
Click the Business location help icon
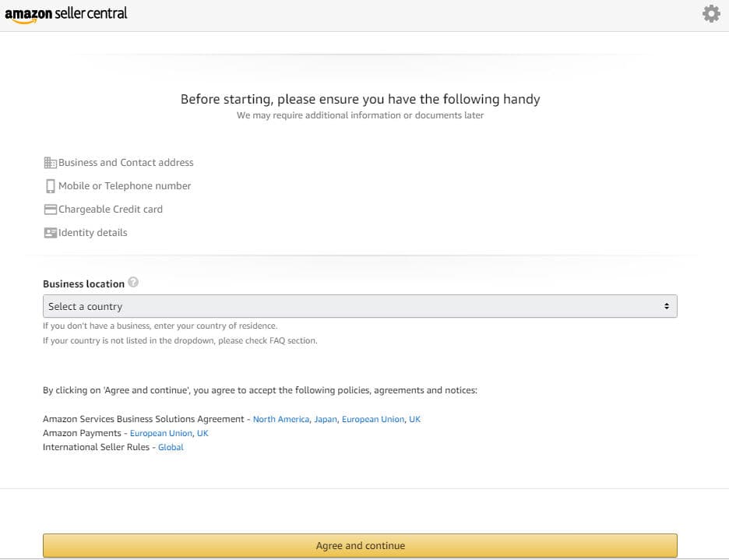(x=133, y=282)
